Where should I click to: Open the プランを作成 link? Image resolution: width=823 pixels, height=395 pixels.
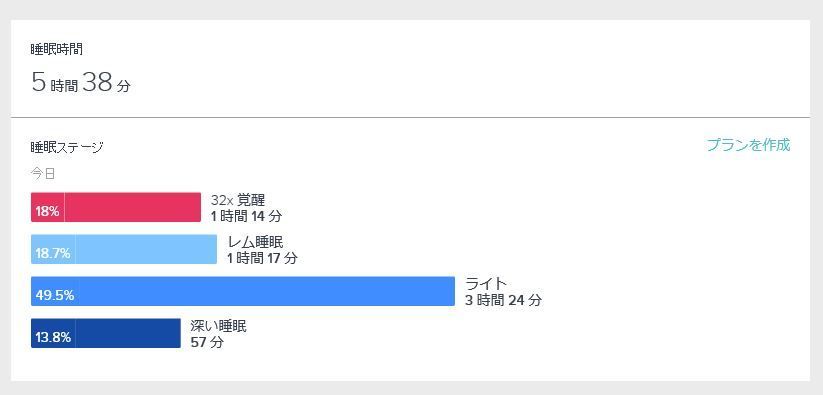point(748,145)
